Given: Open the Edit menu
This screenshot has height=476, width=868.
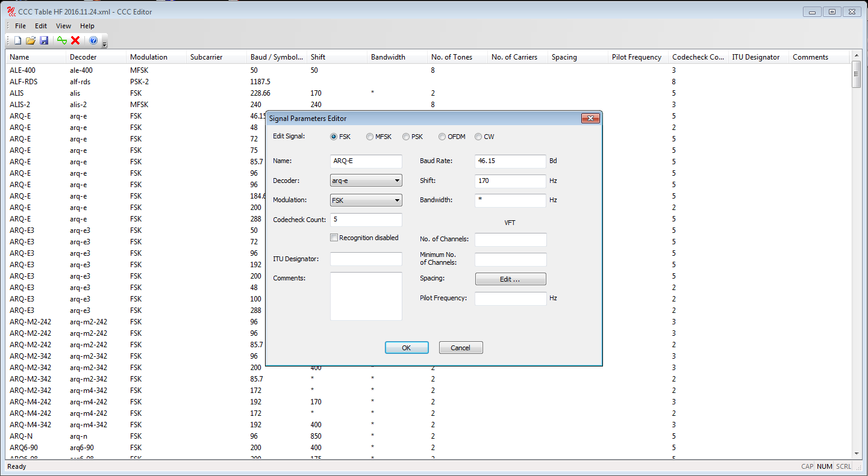Looking at the screenshot, I should [x=41, y=26].
